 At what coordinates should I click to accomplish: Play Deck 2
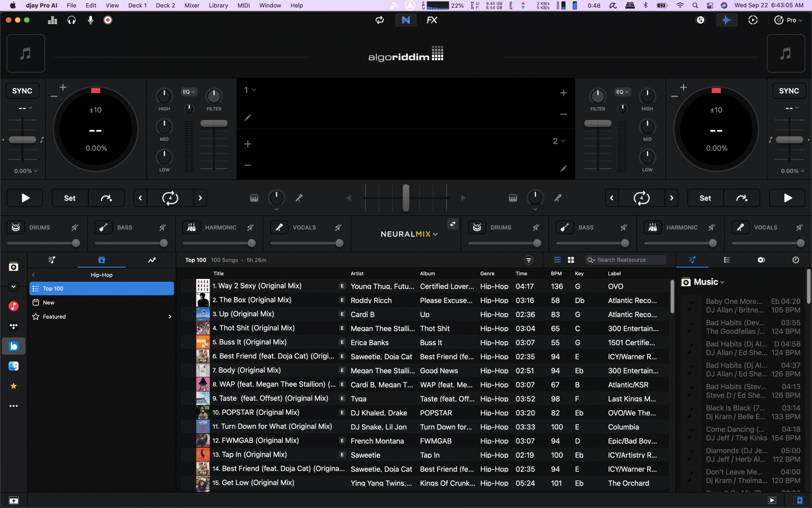[788, 198]
